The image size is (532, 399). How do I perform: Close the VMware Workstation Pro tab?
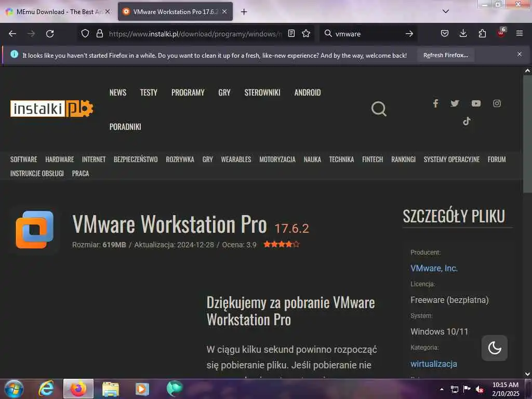[224, 11]
